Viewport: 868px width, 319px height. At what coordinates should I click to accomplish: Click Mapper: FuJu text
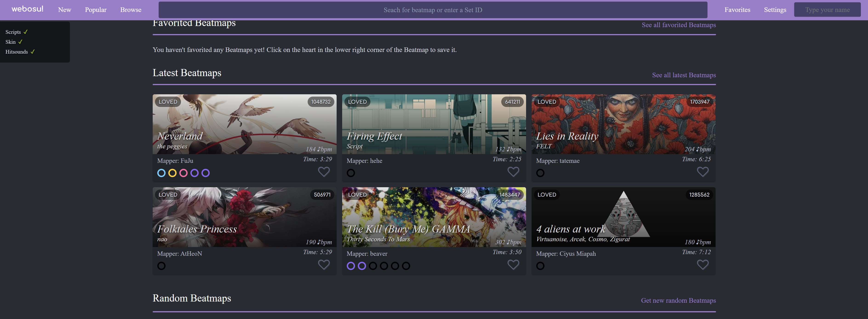point(175,161)
